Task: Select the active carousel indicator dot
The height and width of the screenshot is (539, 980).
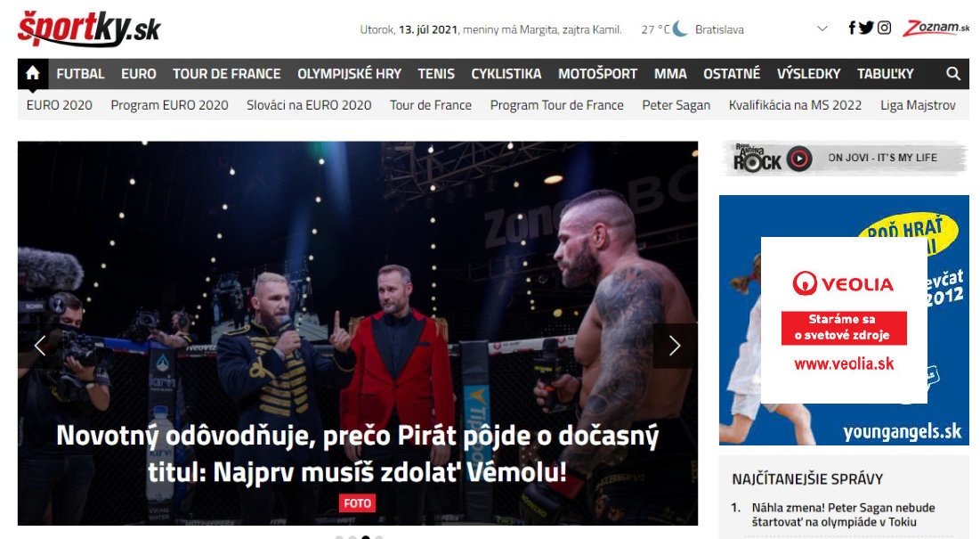Action: click(366, 537)
